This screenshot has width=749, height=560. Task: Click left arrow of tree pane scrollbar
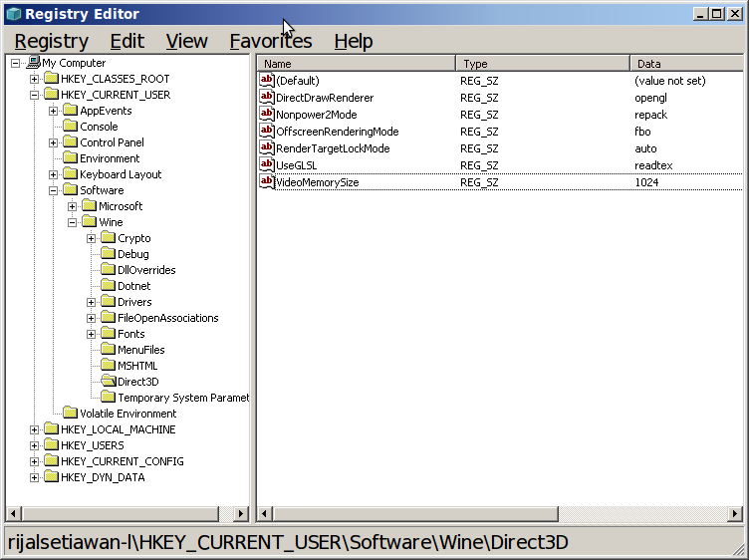coord(13,513)
